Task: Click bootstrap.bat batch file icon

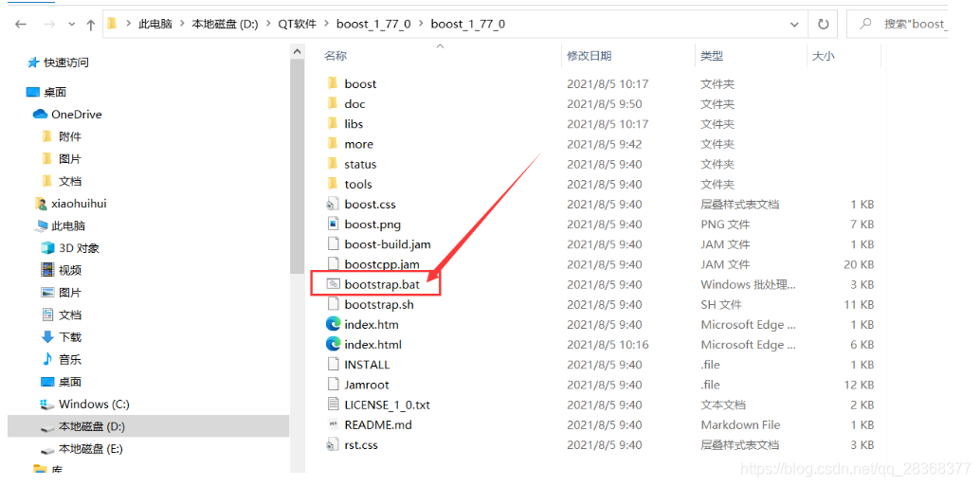Action: click(x=333, y=283)
